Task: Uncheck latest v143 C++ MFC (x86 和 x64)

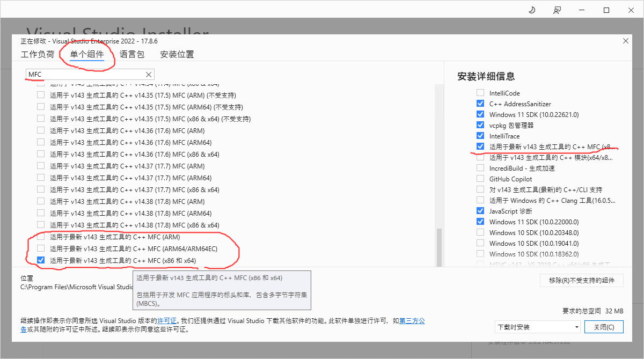Action: click(x=41, y=261)
